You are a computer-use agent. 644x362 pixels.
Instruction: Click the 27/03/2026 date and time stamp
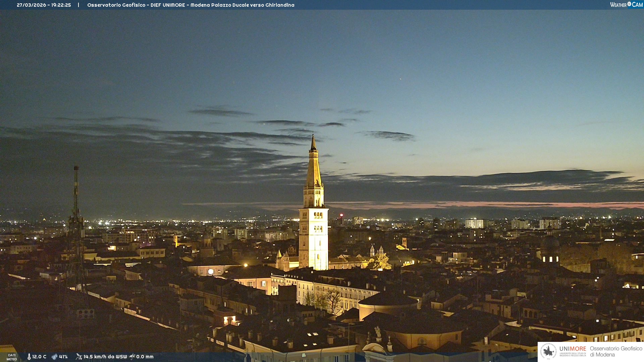pyautogui.click(x=44, y=5)
